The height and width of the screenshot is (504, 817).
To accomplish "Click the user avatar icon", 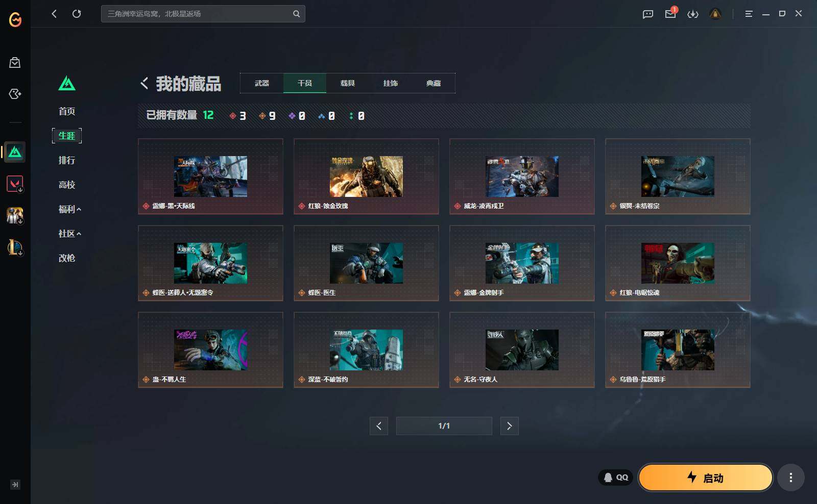I will (715, 14).
